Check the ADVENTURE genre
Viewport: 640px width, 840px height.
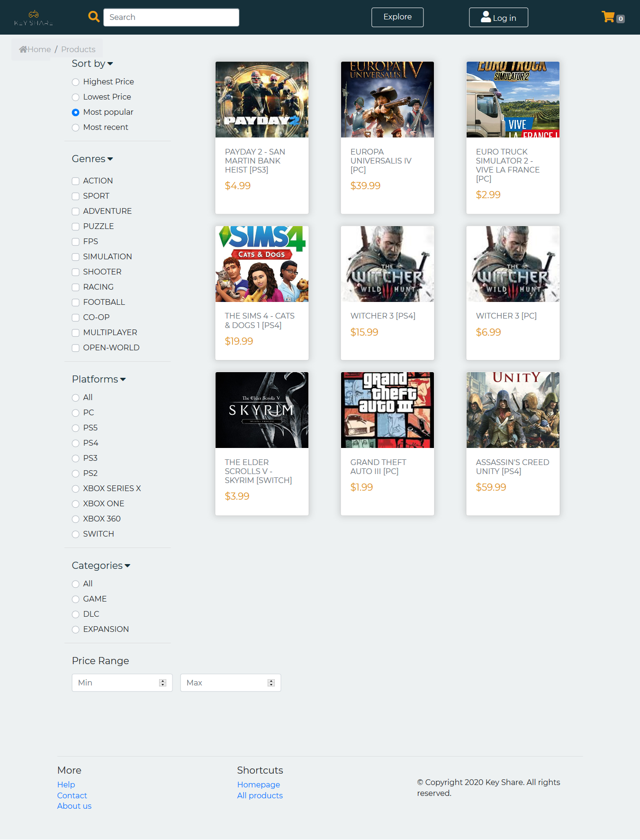(x=76, y=211)
